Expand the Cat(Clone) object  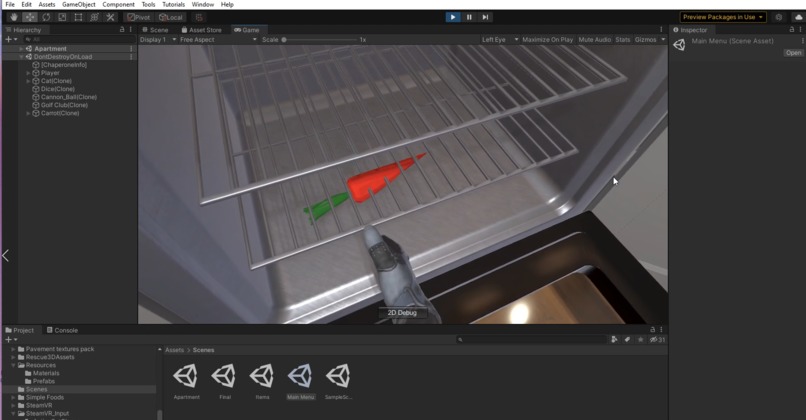click(28, 81)
